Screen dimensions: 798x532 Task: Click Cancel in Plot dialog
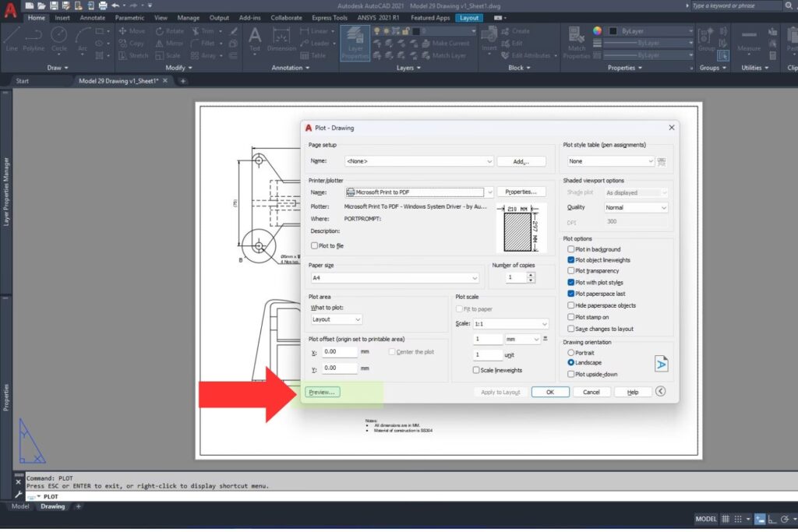591,392
